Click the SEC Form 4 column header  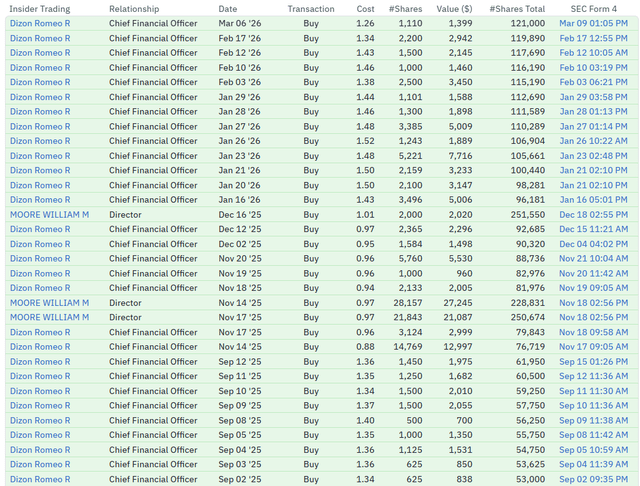(x=593, y=9)
